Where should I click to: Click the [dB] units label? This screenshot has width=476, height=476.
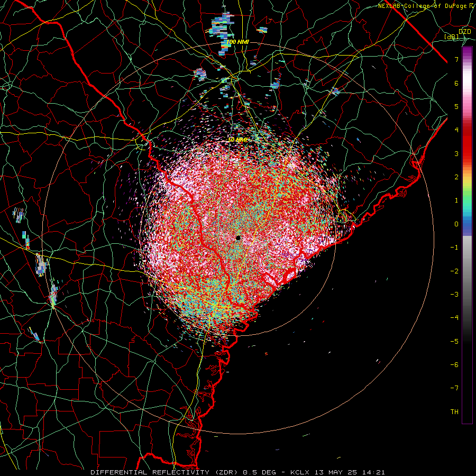452,37
